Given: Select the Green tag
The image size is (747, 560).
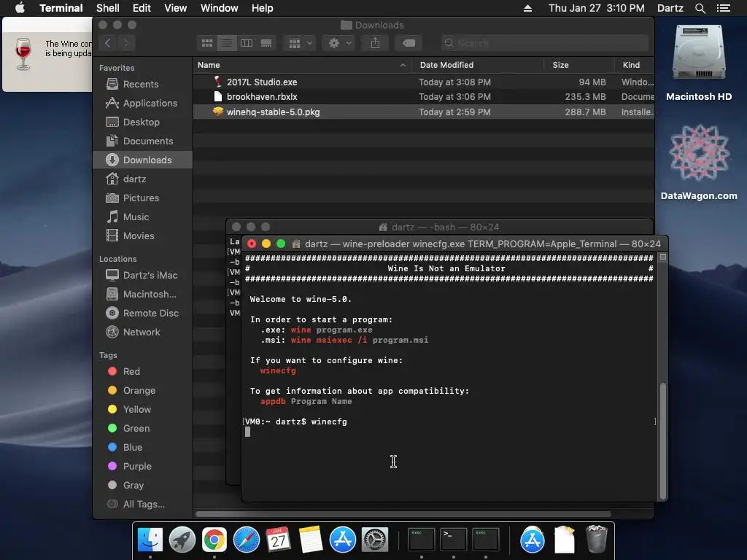Looking at the screenshot, I should pyautogui.click(x=143, y=429).
